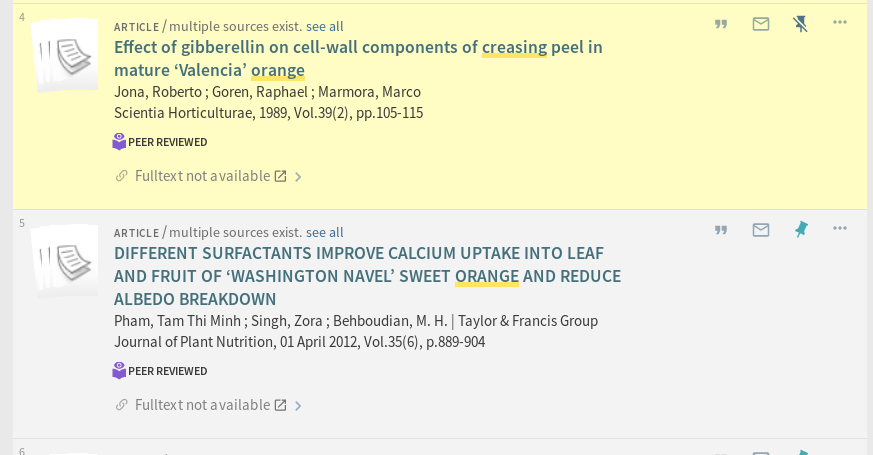Click citation quote icon for gibberellin article

click(721, 24)
